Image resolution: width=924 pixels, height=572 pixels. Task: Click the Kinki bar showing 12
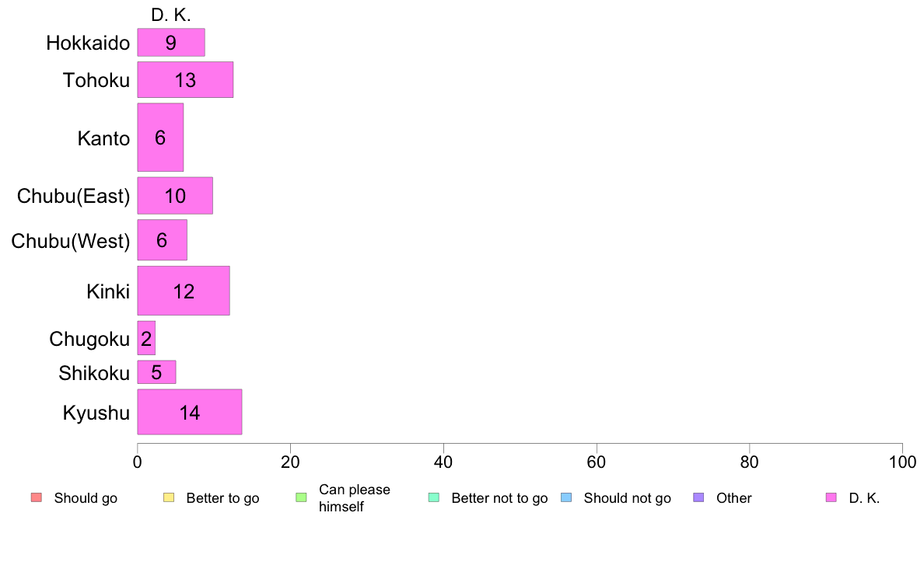[x=184, y=291]
